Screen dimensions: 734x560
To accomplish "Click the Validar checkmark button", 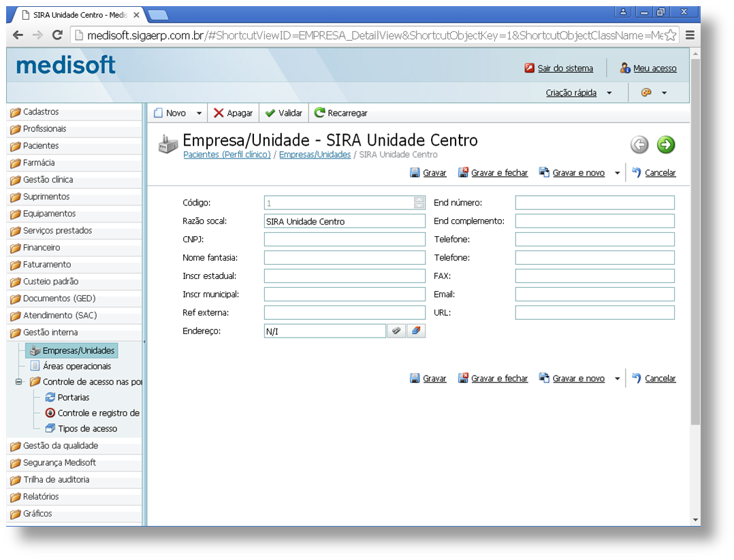I will pyautogui.click(x=283, y=113).
